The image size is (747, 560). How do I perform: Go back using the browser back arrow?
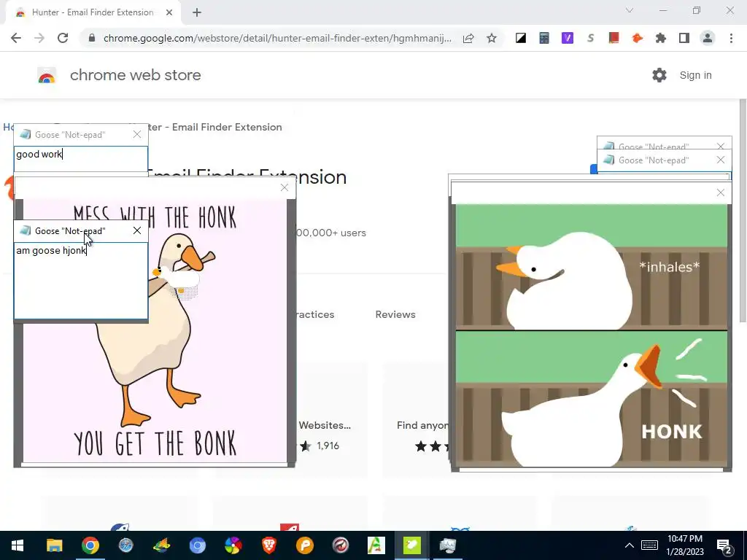coord(16,38)
